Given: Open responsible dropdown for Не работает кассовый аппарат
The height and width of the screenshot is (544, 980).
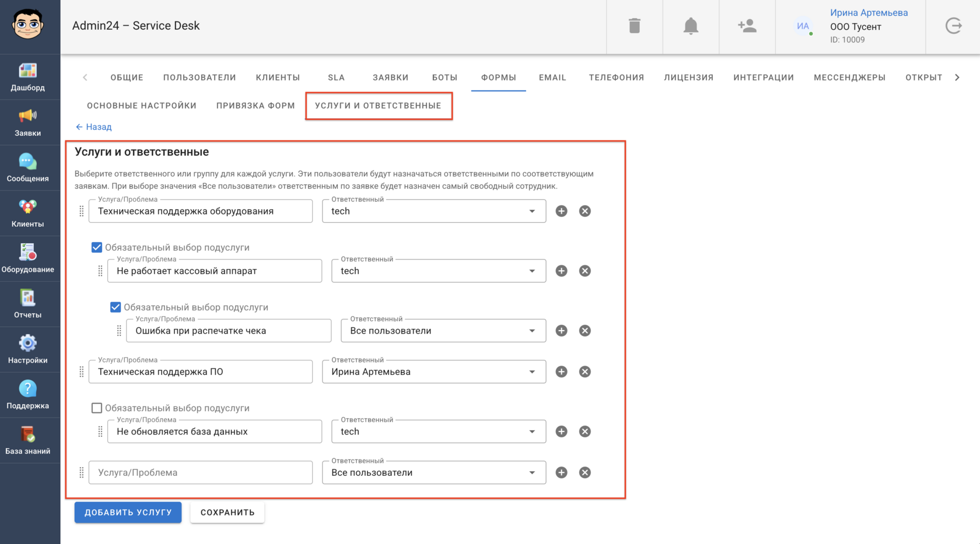Looking at the screenshot, I should [439, 271].
